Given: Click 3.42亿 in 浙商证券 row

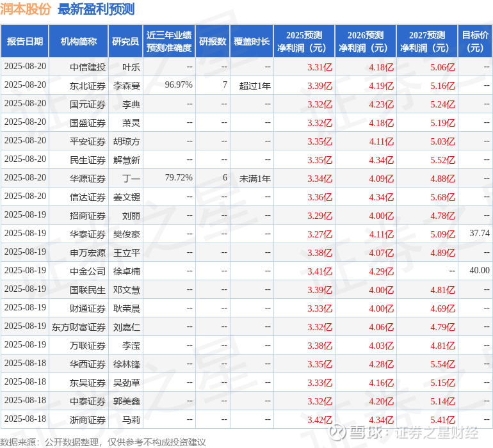Looking at the screenshot, I should coord(319,420).
